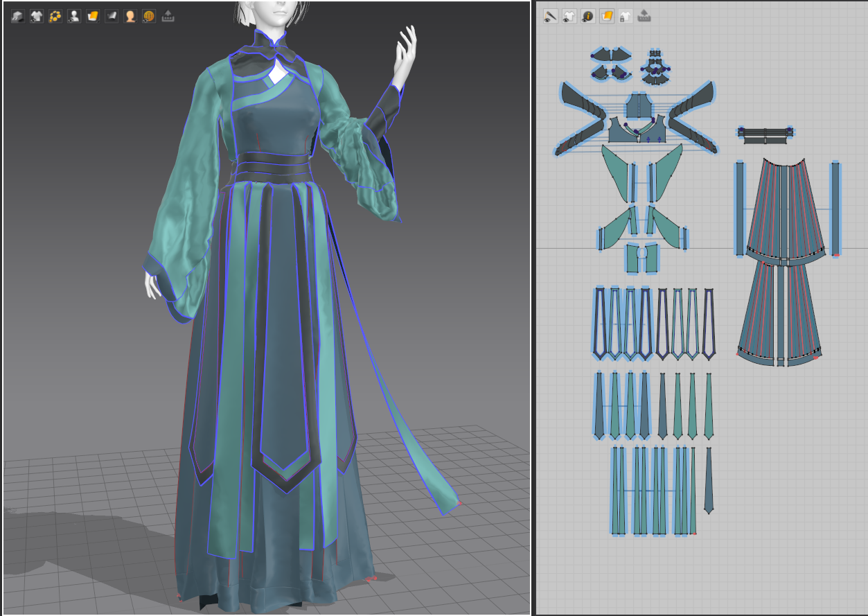The width and height of the screenshot is (868, 616).
Task: Click the lock pattern shirt icon
Action: tap(625, 16)
